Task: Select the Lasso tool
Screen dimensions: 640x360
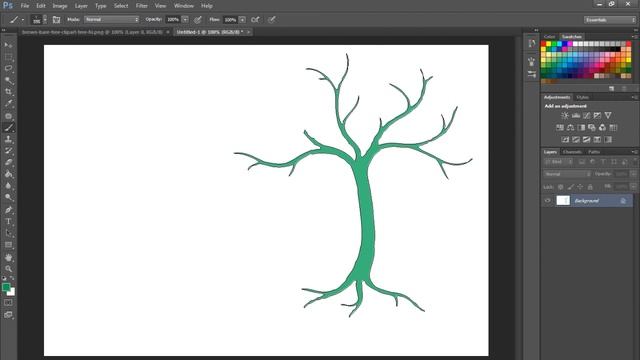Action: point(8,68)
